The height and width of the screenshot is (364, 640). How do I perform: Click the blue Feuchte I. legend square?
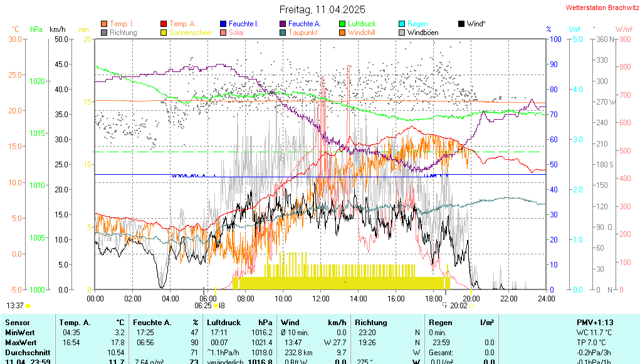[223, 24]
